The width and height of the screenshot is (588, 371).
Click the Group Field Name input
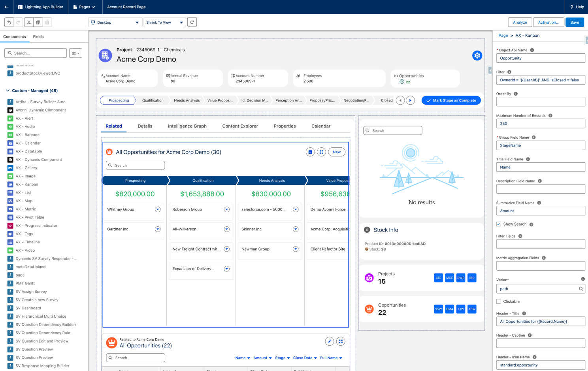click(x=540, y=145)
